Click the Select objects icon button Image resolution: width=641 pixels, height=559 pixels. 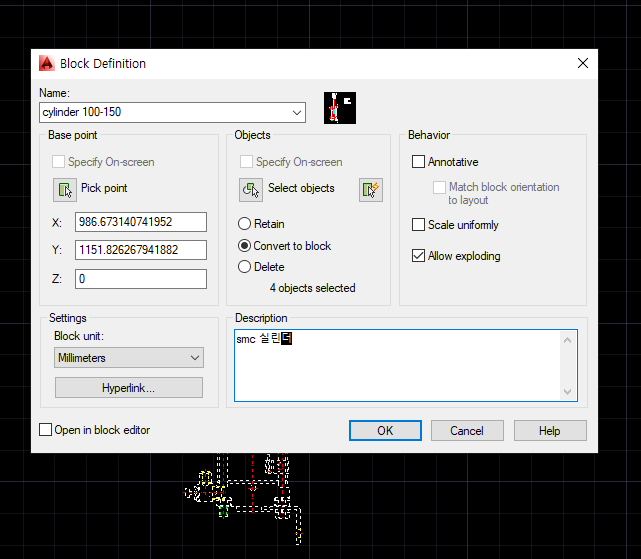pyautogui.click(x=251, y=190)
